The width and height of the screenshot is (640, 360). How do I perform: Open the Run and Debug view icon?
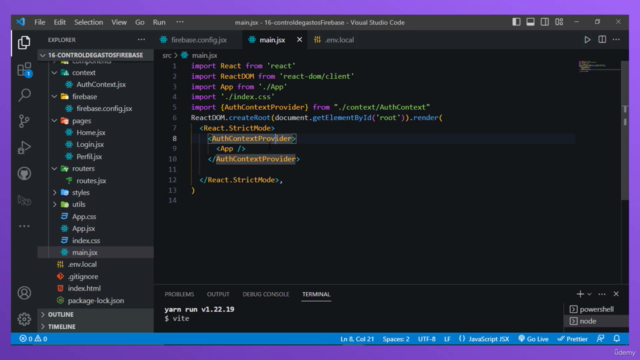click(x=24, y=147)
